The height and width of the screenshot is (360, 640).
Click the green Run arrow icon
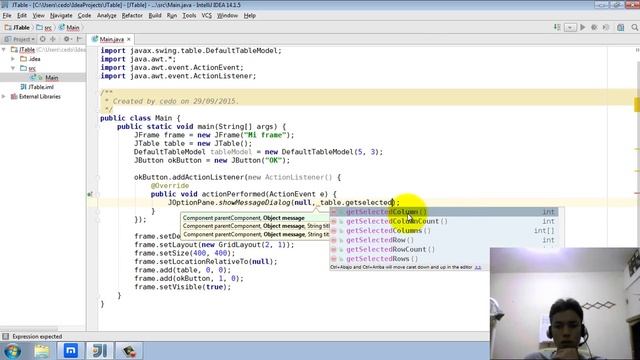[583, 27]
